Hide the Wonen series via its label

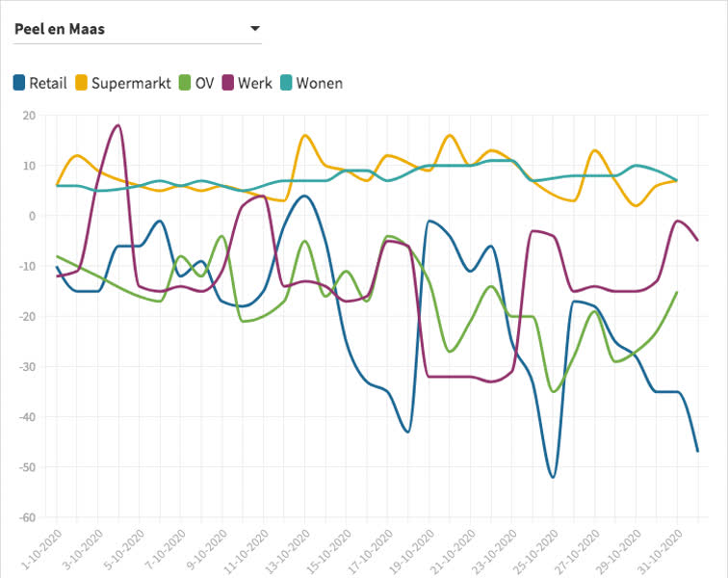(319, 83)
